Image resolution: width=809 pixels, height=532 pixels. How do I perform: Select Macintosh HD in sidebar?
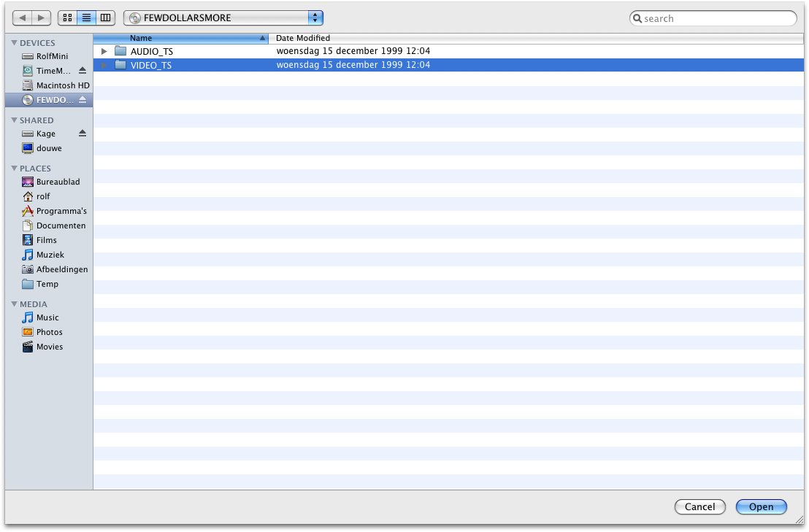pos(62,85)
